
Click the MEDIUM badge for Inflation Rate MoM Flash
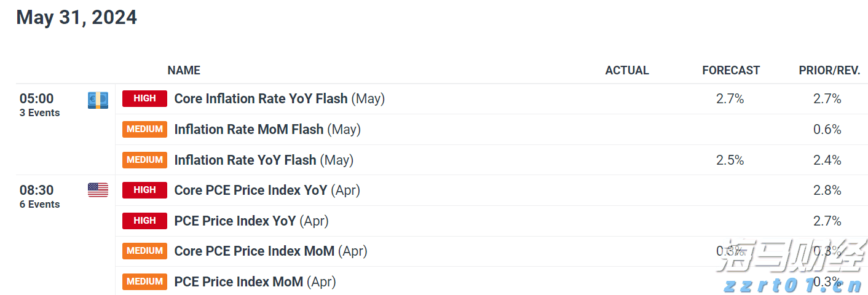144,129
